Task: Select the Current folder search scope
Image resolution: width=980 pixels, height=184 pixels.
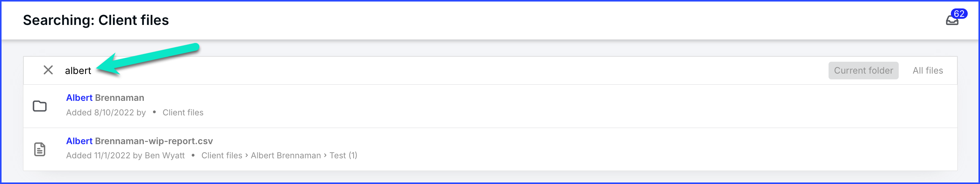Action: pyautogui.click(x=863, y=71)
